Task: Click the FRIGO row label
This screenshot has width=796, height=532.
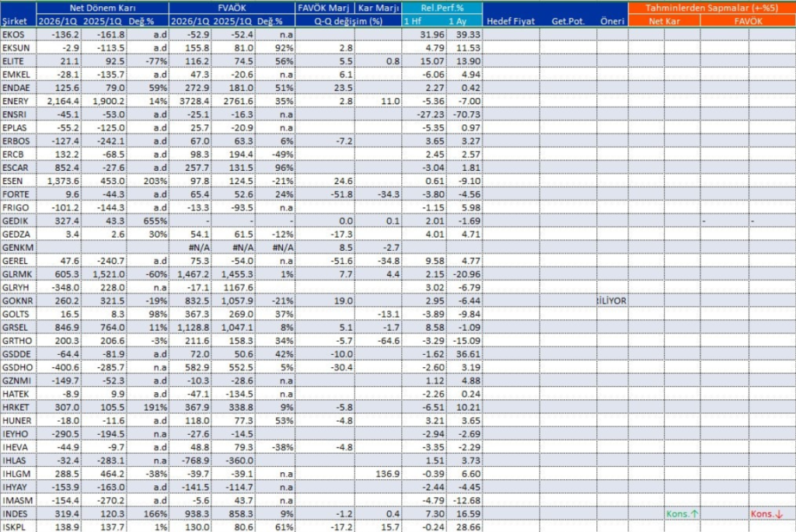Action: (19, 207)
